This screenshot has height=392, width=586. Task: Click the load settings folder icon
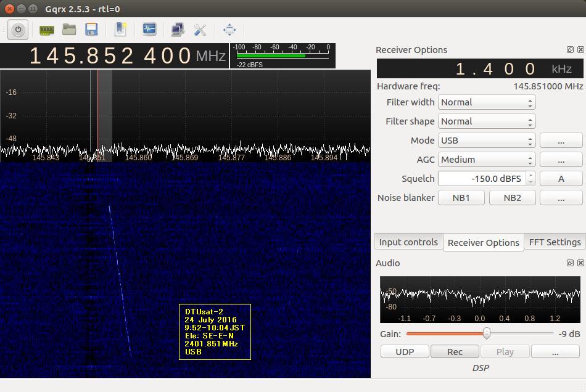click(69, 30)
